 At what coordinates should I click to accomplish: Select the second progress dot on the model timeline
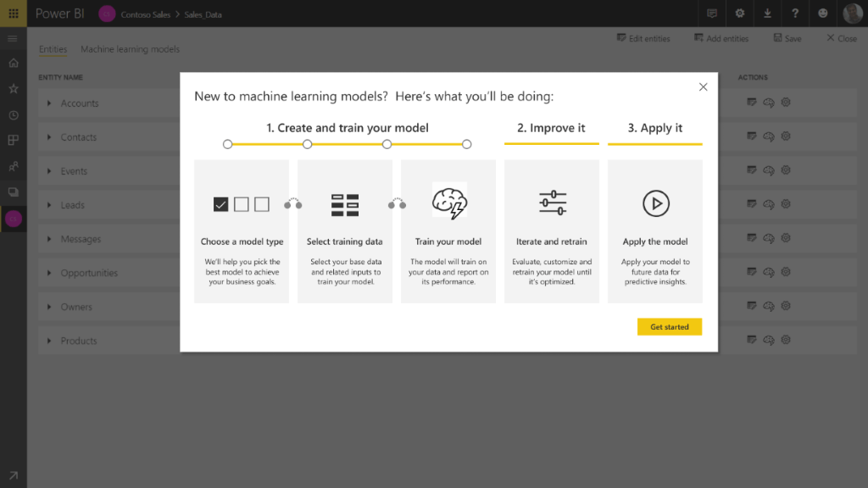tap(307, 144)
